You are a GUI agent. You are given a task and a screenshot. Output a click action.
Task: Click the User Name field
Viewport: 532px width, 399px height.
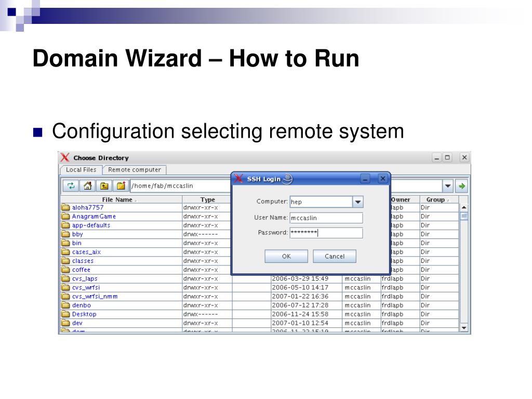coord(326,218)
